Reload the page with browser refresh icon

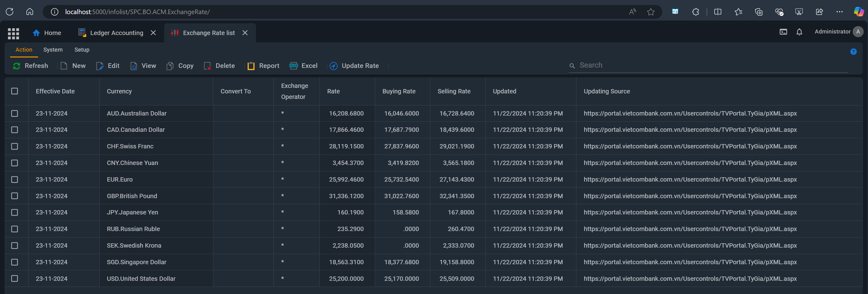click(x=10, y=12)
